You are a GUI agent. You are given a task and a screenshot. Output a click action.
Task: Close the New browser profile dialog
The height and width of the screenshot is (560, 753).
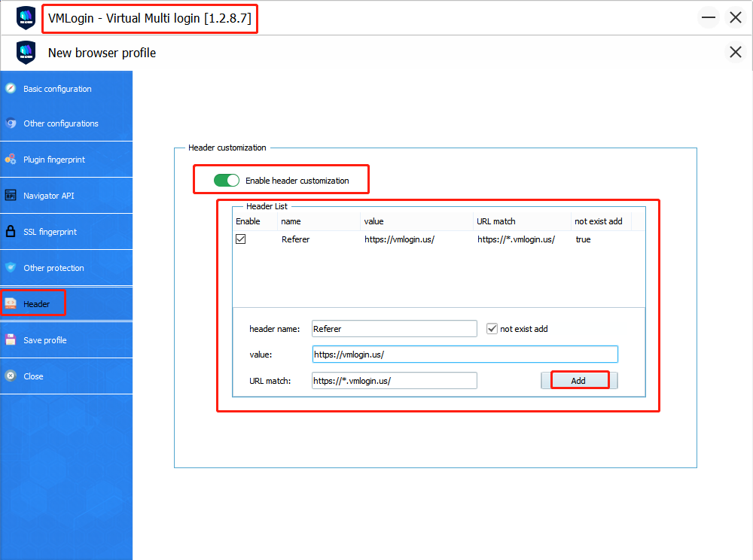[735, 52]
